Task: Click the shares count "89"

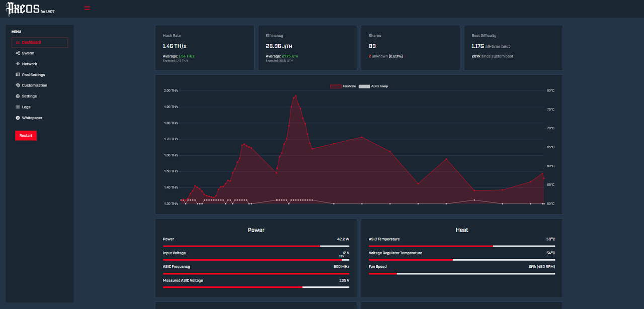Action: pyautogui.click(x=372, y=46)
